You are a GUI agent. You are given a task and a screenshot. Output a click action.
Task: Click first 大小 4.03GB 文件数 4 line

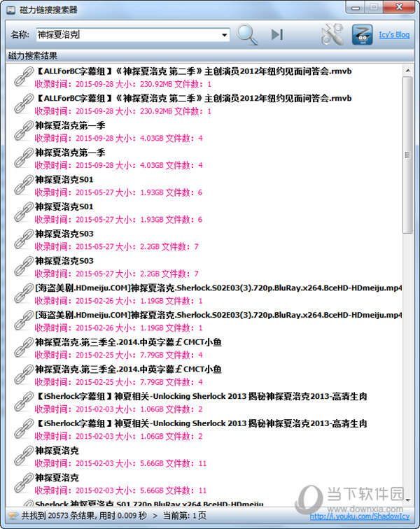point(119,139)
